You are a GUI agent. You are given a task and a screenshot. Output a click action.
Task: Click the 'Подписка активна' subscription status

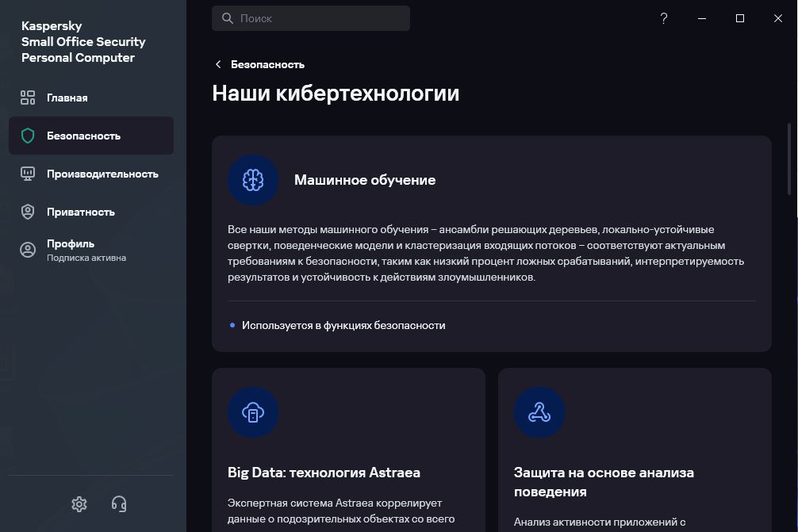point(86,258)
